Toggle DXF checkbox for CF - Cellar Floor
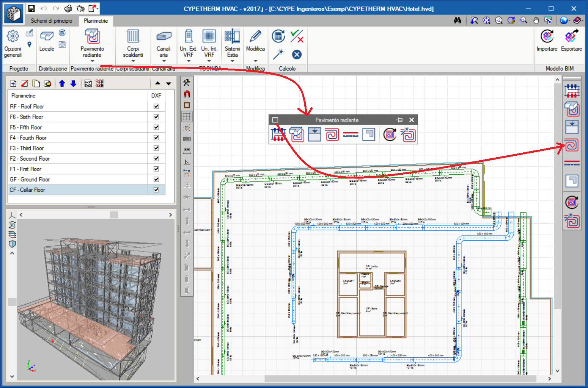 (156, 190)
